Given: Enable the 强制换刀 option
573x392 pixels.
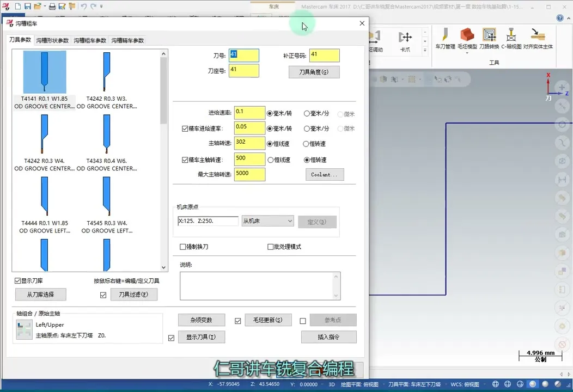Looking at the screenshot, I should pos(184,246).
